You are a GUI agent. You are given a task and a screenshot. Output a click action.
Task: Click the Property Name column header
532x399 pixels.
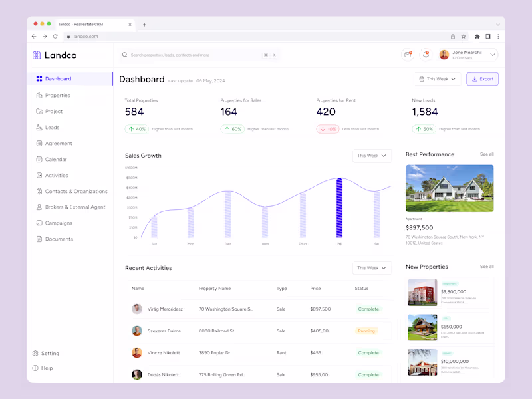pos(215,288)
